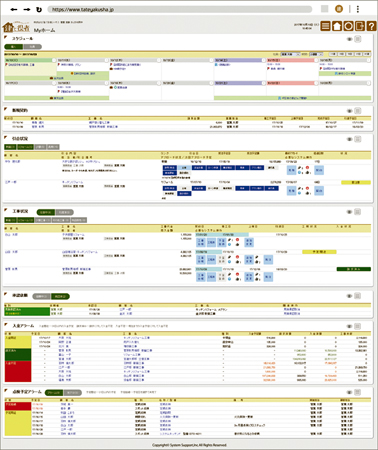Click the red category block in 入金アラーム

[x=18, y=371]
